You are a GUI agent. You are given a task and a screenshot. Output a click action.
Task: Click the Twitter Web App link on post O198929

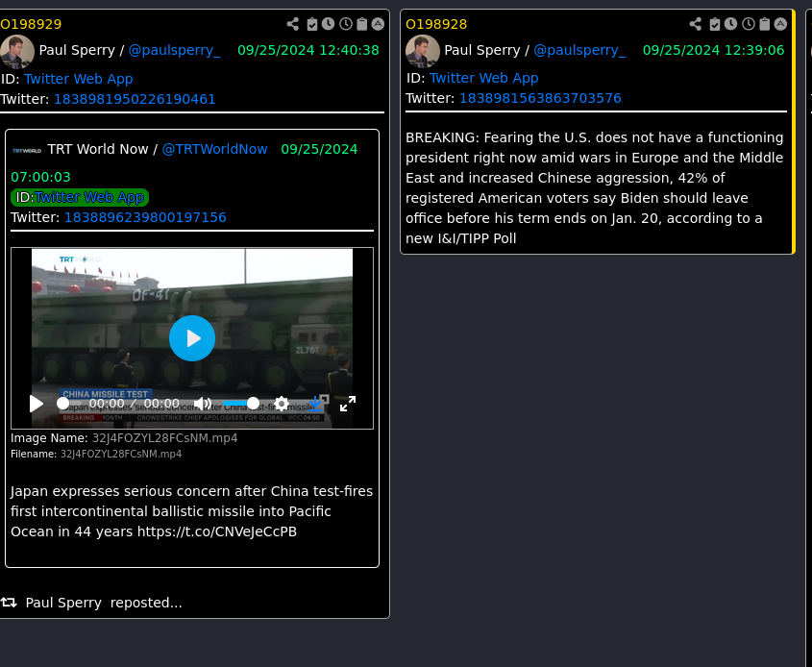click(x=79, y=79)
